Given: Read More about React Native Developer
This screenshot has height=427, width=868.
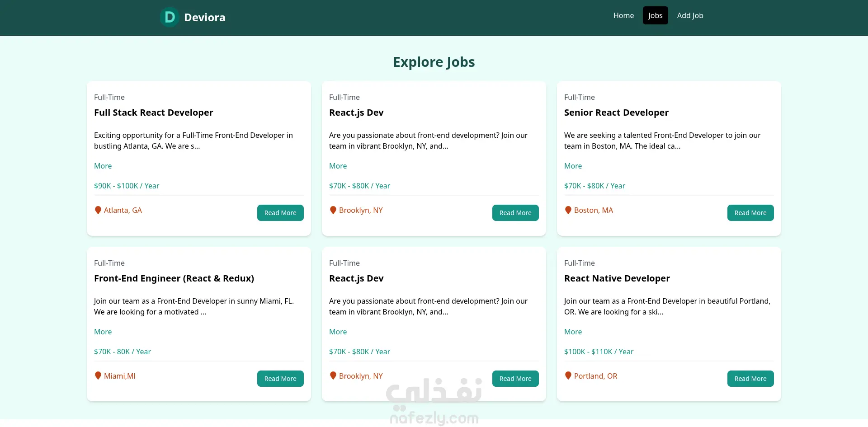Looking at the screenshot, I should tap(750, 379).
